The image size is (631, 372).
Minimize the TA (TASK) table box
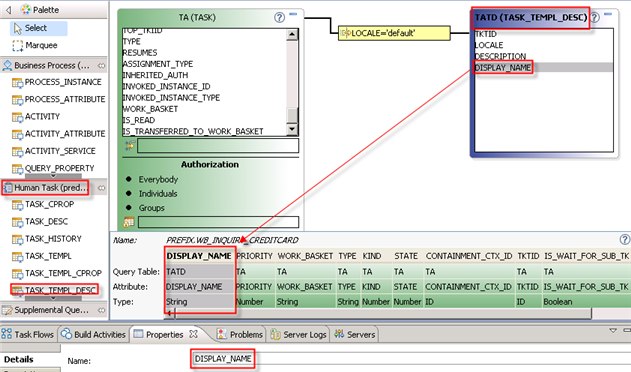coord(293,14)
